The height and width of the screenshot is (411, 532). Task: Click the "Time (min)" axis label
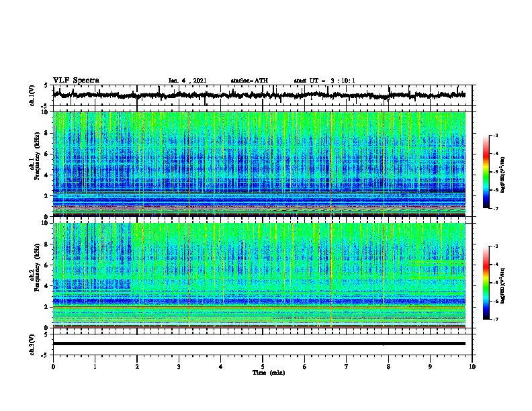point(269,373)
